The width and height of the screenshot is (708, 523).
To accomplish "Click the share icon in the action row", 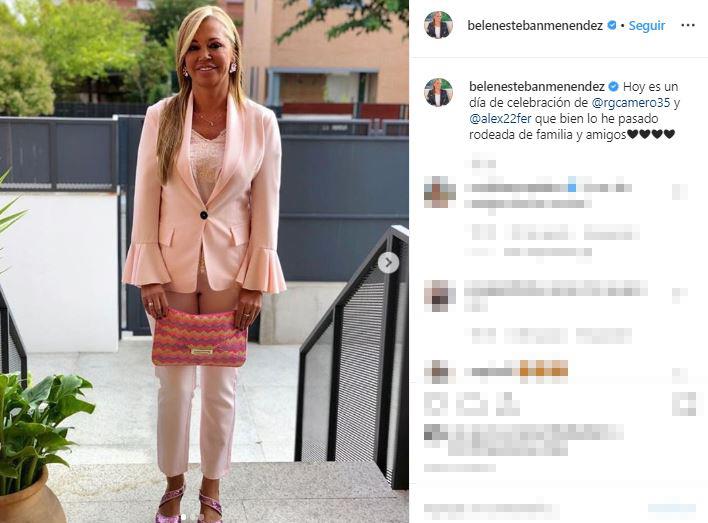I will coord(508,404).
